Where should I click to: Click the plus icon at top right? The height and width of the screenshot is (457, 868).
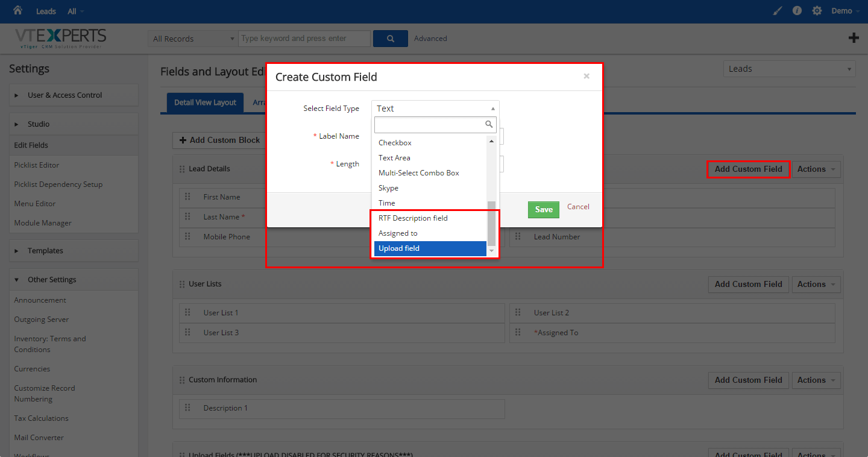click(x=854, y=37)
